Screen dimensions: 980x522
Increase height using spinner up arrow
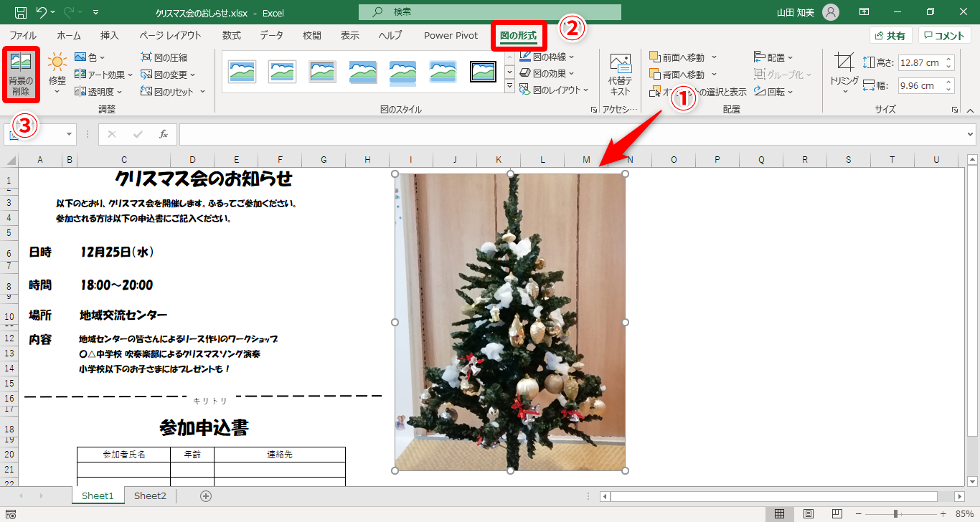(x=949, y=59)
